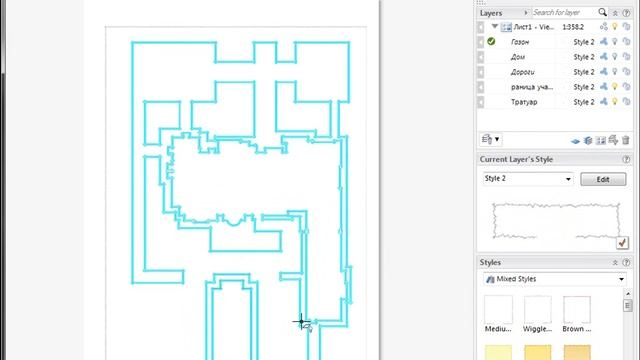640x360 pixels.
Task: Click the checkmark apply box on style preview
Action: pyautogui.click(x=622, y=243)
